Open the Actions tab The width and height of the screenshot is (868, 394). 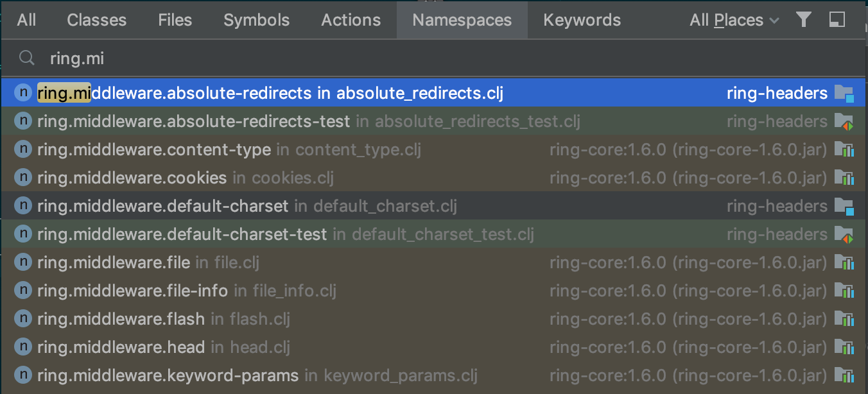pyautogui.click(x=351, y=20)
